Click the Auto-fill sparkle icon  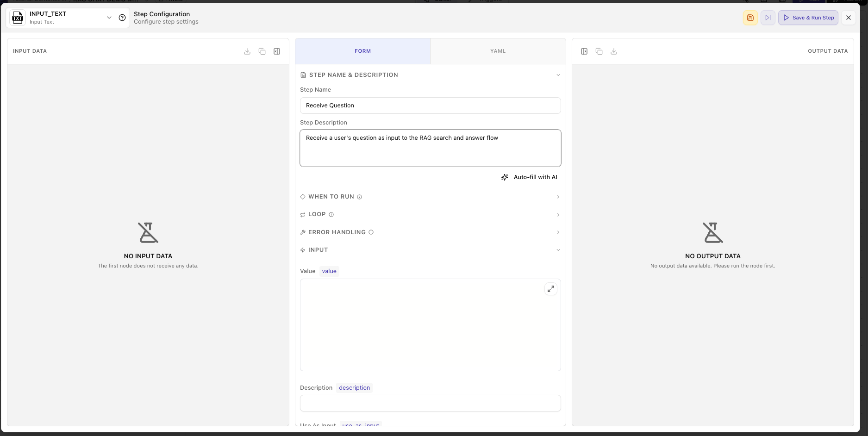tap(505, 177)
